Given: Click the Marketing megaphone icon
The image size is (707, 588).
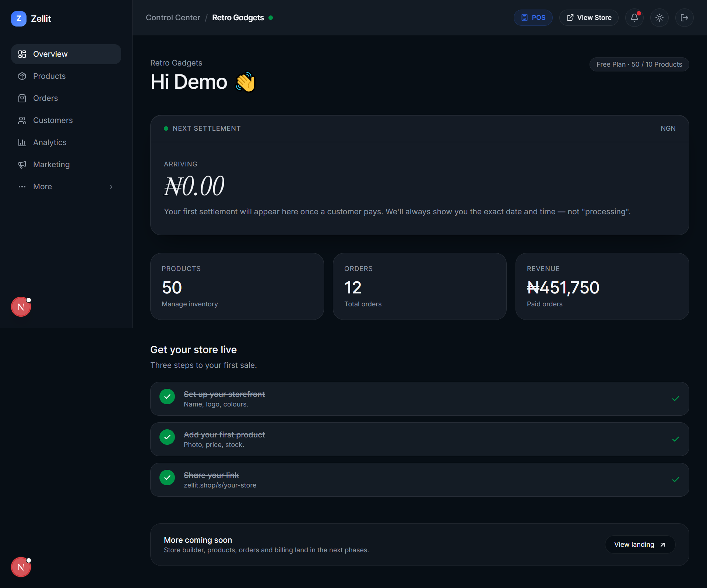Looking at the screenshot, I should pyautogui.click(x=22, y=165).
